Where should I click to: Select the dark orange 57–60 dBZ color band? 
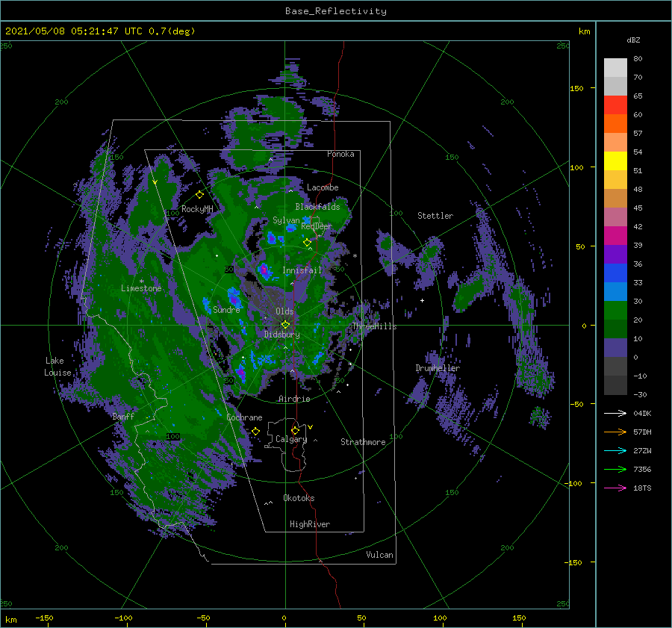(615, 124)
